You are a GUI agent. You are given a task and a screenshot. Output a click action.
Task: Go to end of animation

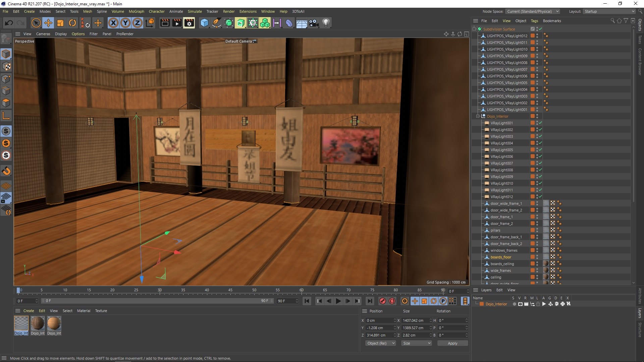point(370,301)
